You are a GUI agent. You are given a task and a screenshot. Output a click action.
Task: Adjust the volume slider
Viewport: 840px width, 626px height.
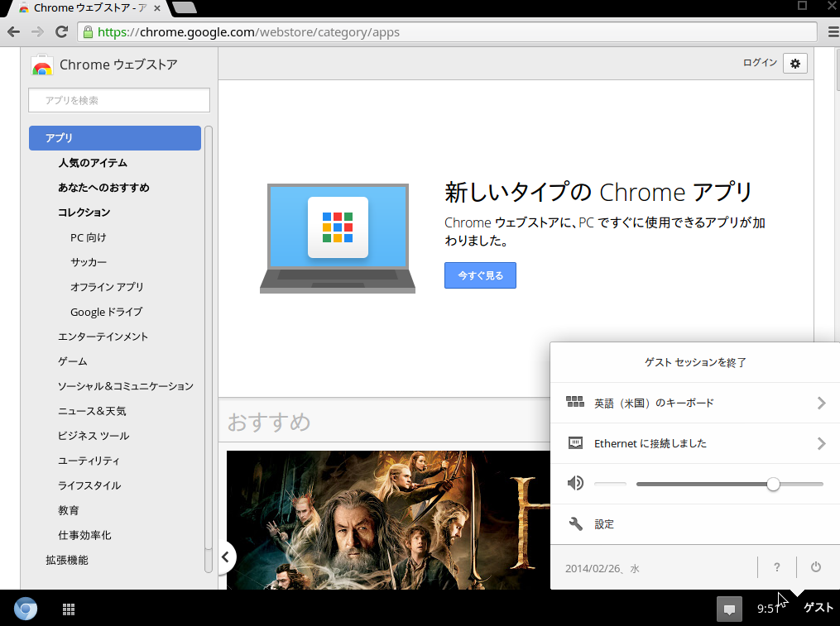[730, 484]
